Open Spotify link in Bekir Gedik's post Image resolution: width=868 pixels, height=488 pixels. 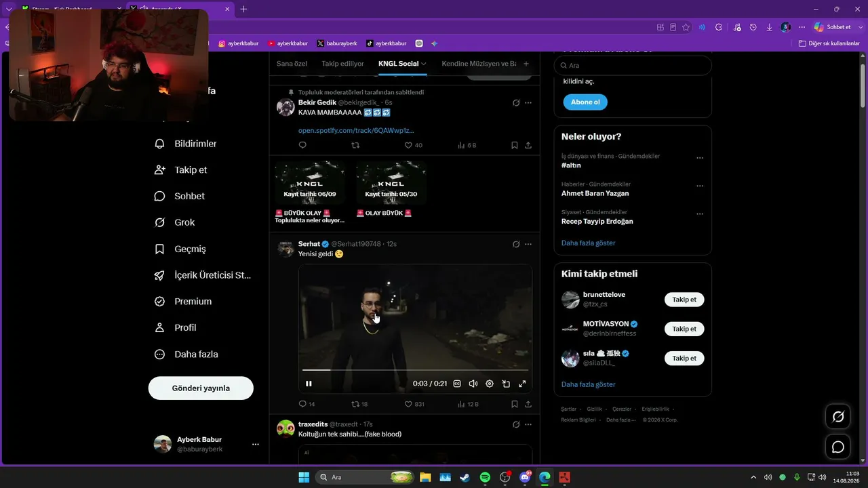coord(356,130)
